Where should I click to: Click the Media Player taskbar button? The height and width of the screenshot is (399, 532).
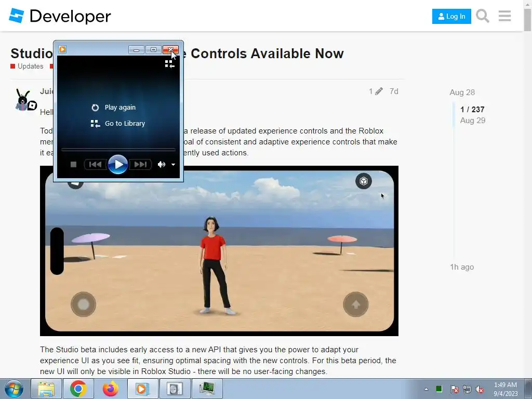pyautogui.click(x=142, y=389)
